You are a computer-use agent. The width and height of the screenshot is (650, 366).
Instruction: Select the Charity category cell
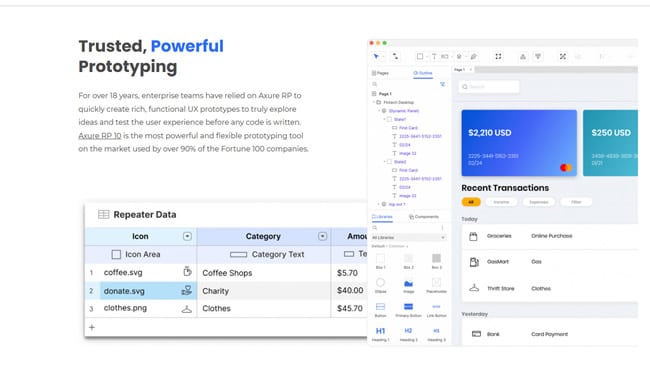coord(264,291)
